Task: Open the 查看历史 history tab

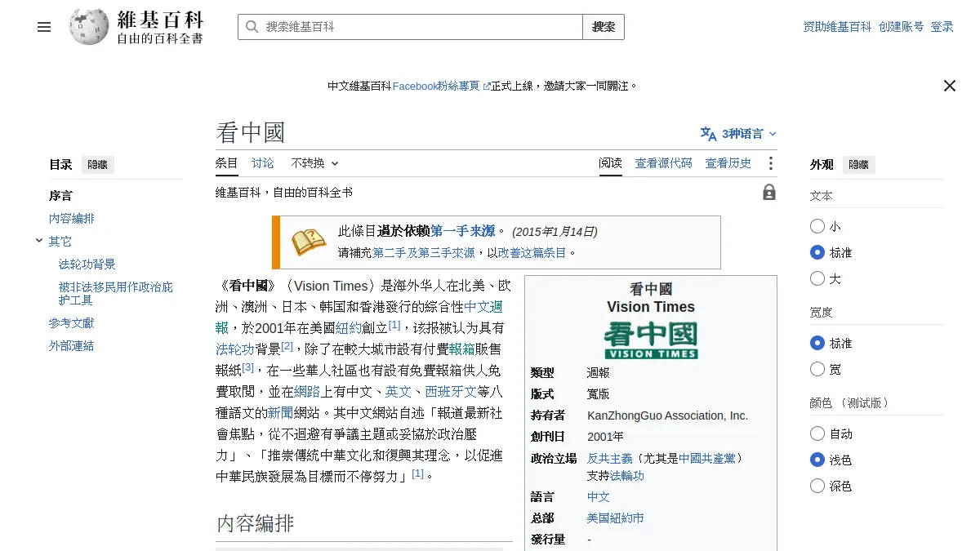Action: click(728, 163)
